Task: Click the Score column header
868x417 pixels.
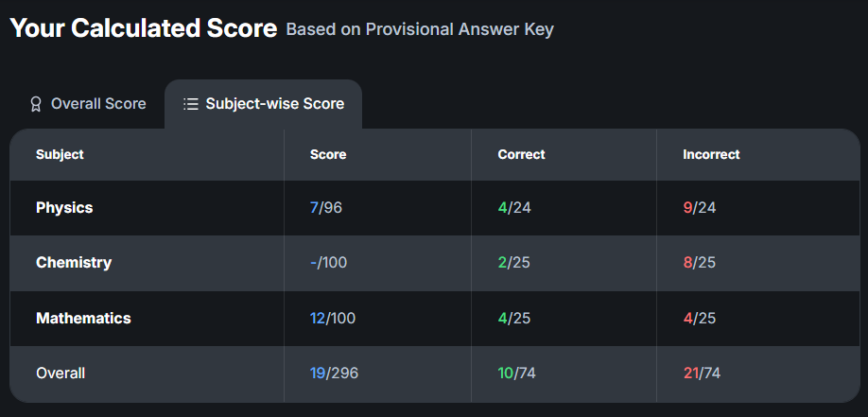Action: (x=328, y=154)
